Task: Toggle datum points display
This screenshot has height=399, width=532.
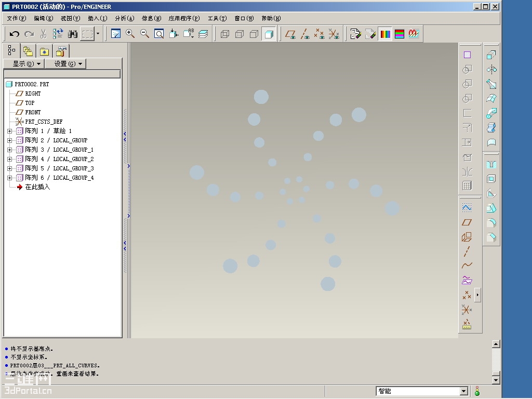Action: pyautogui.click(x=320, y=34)
